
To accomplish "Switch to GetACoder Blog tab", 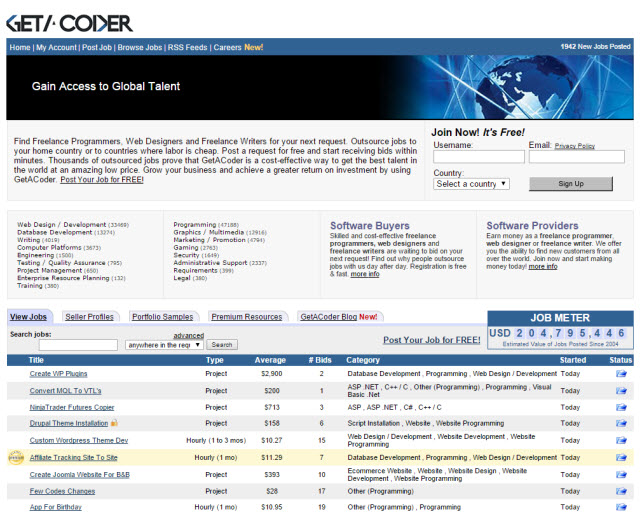I will coord(329,317).
